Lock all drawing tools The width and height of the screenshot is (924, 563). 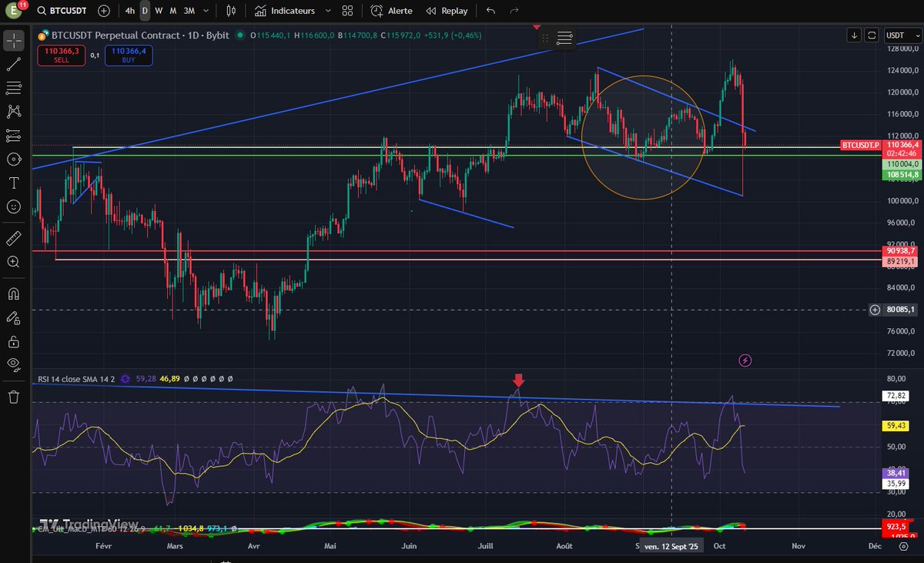pyautogui.click(x=14, y=340)
